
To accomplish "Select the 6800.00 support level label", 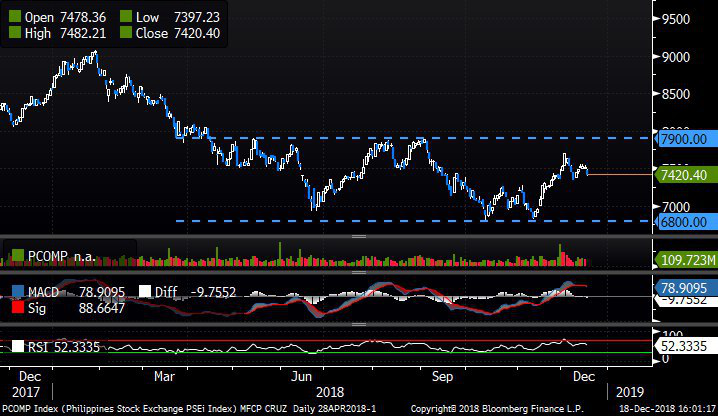I will tap(684, 221).
